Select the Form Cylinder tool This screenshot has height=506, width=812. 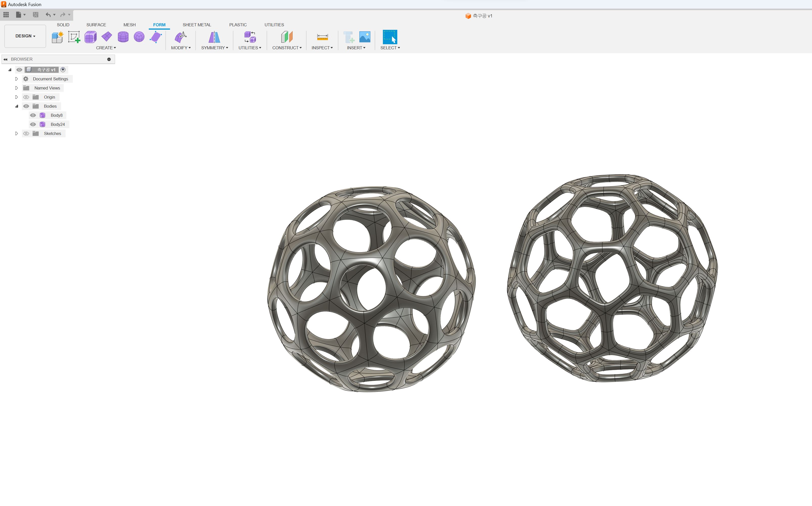click(123, 37)
